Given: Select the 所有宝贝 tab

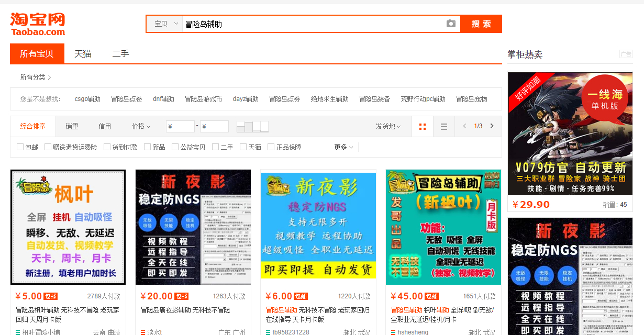Looking at the screenshot, I should pyautogui.click(x=37, y=53).
